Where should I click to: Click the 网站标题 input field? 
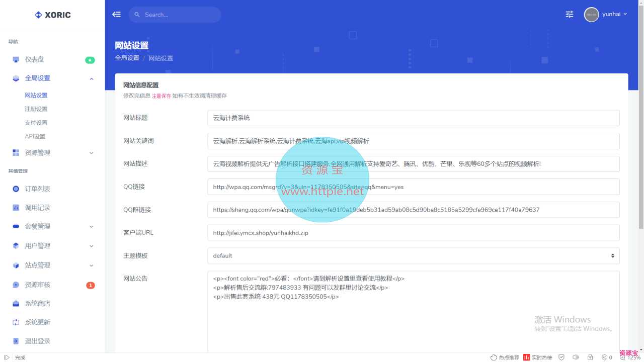(x=414, y=118)
